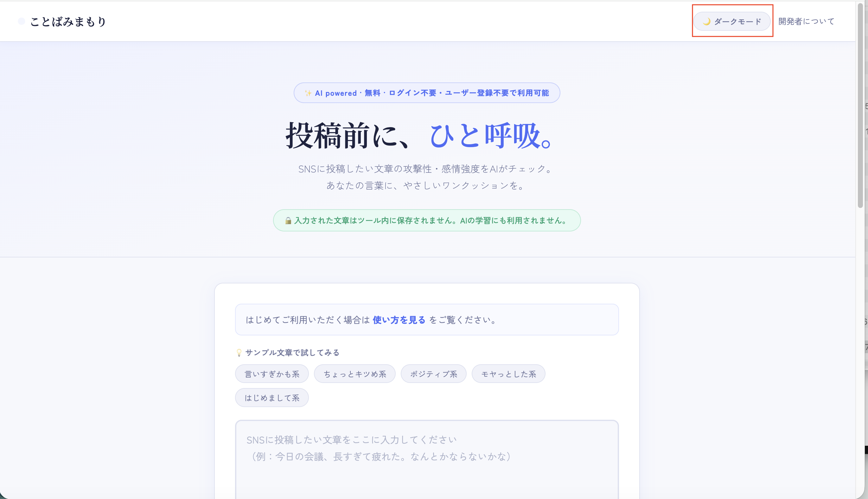Toggle the ダークモード switch
Screen dimensions: 868x499
(732, 21)
